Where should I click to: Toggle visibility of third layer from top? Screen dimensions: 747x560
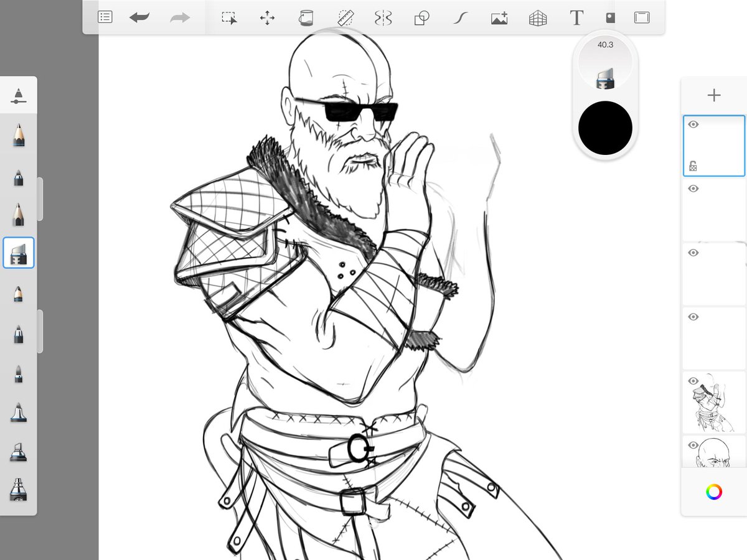693,253
